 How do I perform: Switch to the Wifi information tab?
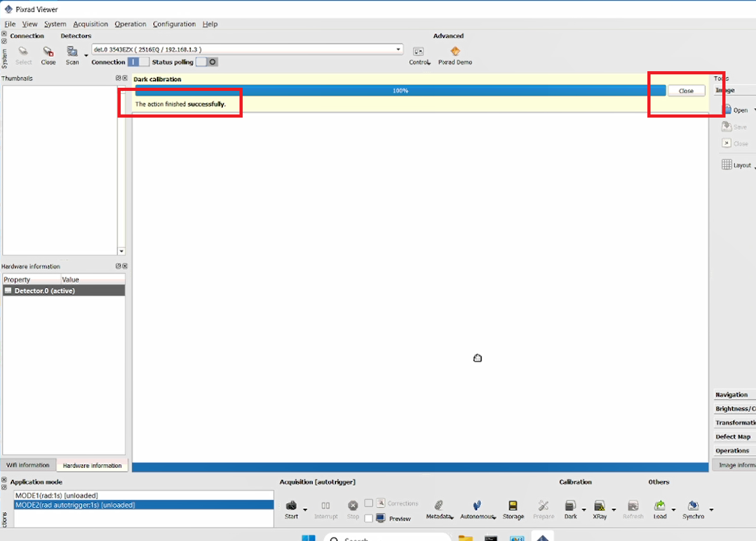[x=28, y=465]
